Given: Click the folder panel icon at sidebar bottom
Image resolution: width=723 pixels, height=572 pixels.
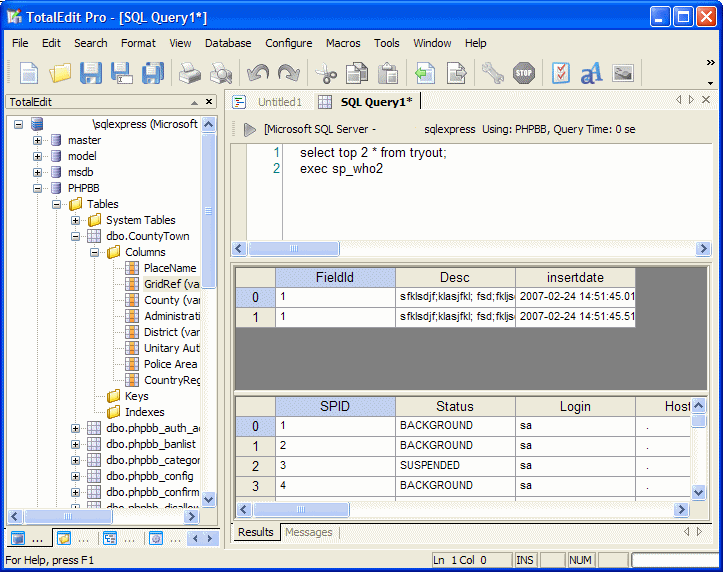Looking at the screenshot, I should coord(64,538).
